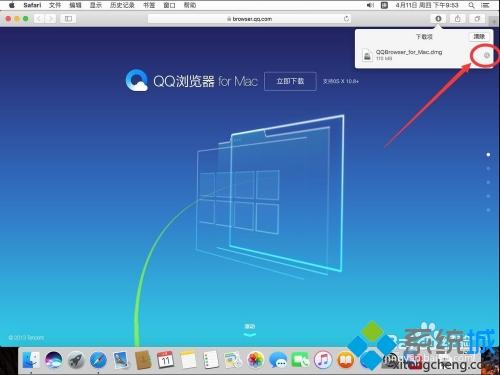Open the 历史记录 menu
The image size is (500, 375).
[122, 5]
